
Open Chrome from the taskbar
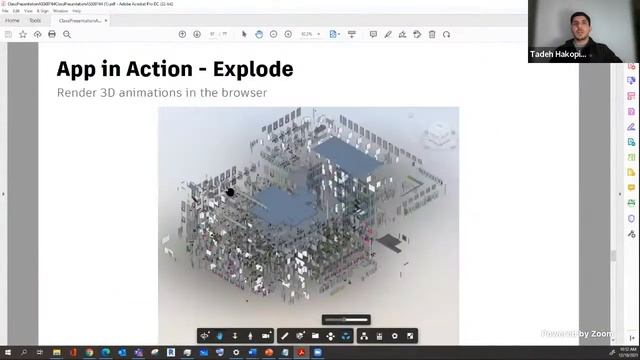tap(89, 353)
